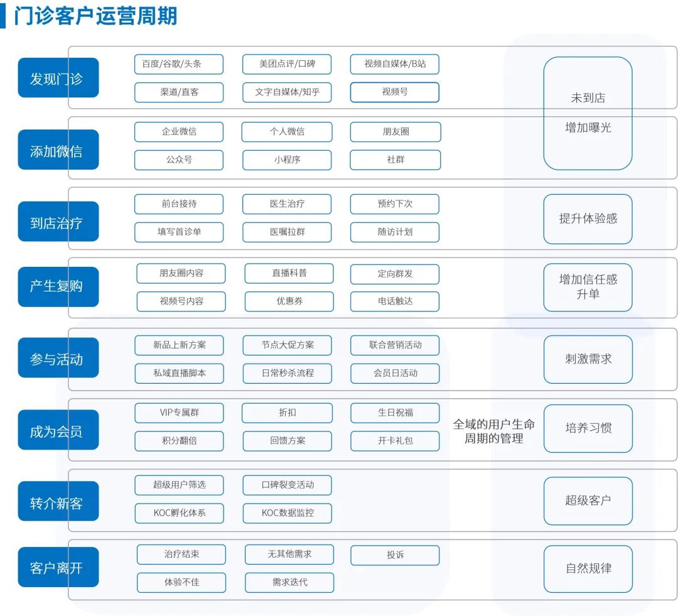Image resolution: width=678 pixels, height=616 pixels.
Task: Select the 成为会员 stage block
Action: click(58, 430)
